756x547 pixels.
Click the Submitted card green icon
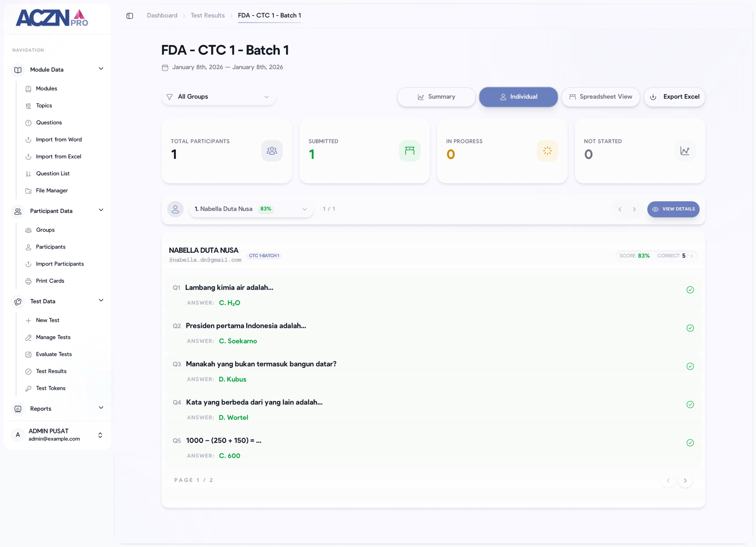[409, 151]
